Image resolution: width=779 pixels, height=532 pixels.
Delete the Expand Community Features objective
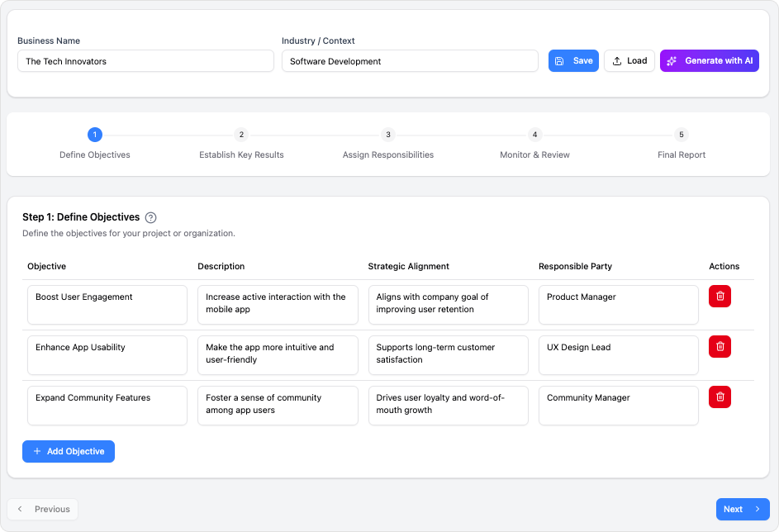coord(720,397)
